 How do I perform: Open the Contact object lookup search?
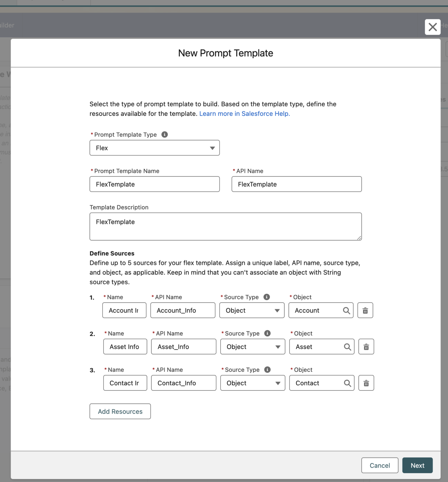pos(347,383)
